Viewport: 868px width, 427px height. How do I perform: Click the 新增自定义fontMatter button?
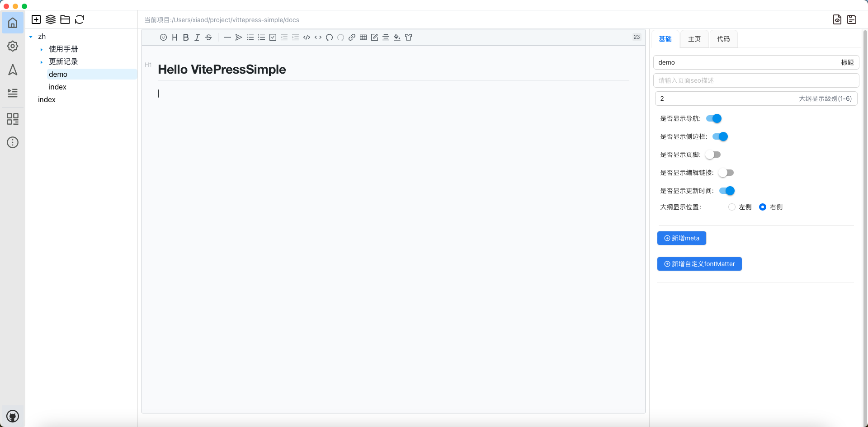point(699,264)
